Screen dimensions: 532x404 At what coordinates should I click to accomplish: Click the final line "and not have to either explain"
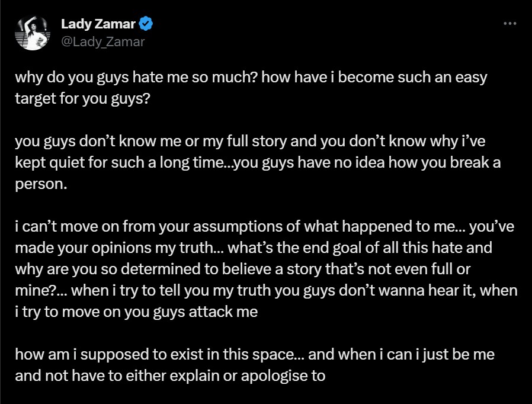coord(170,375)
